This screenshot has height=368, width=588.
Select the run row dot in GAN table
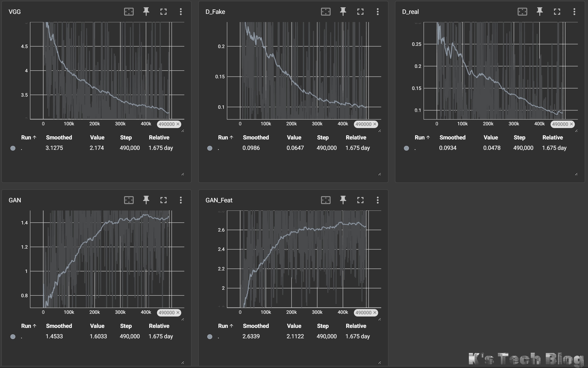pos(13,337)
